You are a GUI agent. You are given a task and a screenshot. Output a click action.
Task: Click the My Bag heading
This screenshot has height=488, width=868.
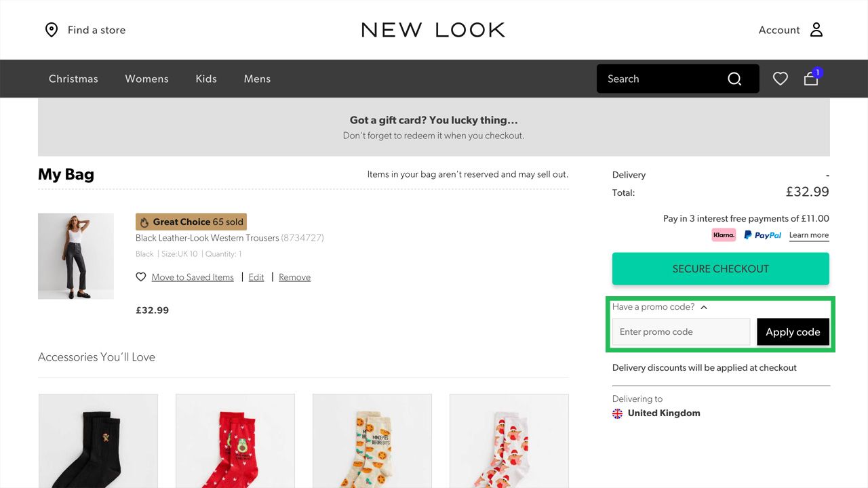click(66, 174)
